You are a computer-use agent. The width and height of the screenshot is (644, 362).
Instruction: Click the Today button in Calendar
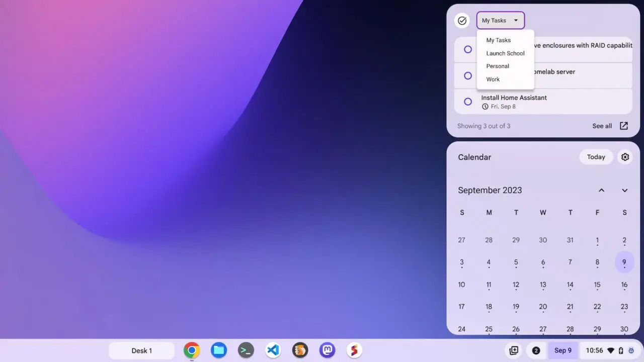pyautogui.click(x=596, y=157)
